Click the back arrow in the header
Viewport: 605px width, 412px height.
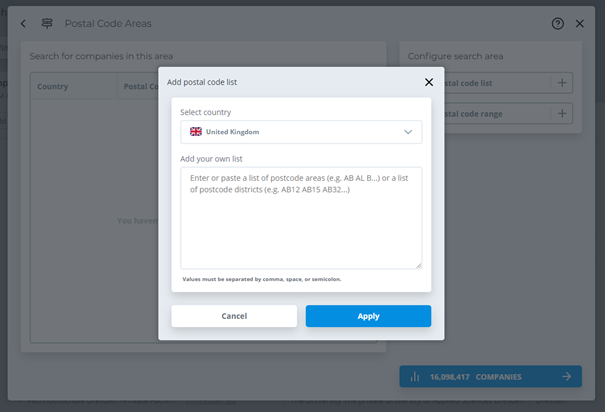tap(23, 23)
